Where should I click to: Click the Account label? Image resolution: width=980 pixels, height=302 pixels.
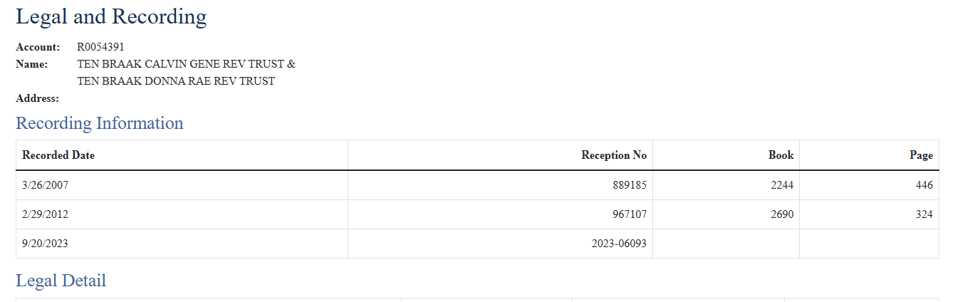(x=38, y=47)
